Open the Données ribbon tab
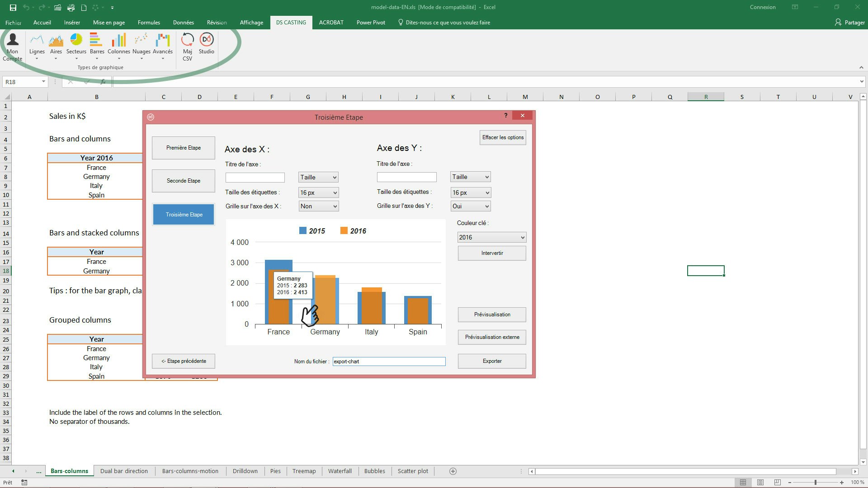 click(183, 23)
